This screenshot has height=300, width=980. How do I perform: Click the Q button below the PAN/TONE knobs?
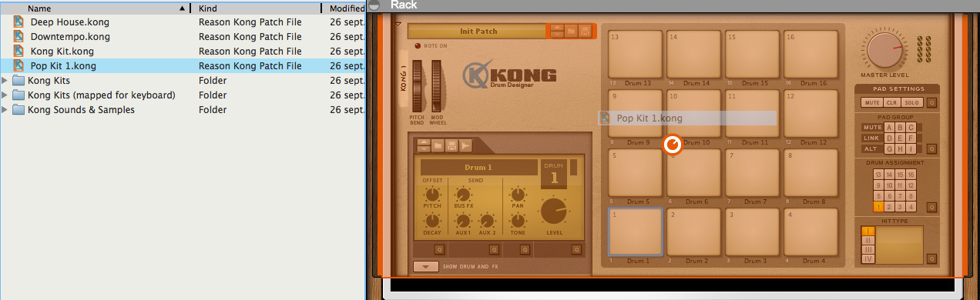click(524, 249)
